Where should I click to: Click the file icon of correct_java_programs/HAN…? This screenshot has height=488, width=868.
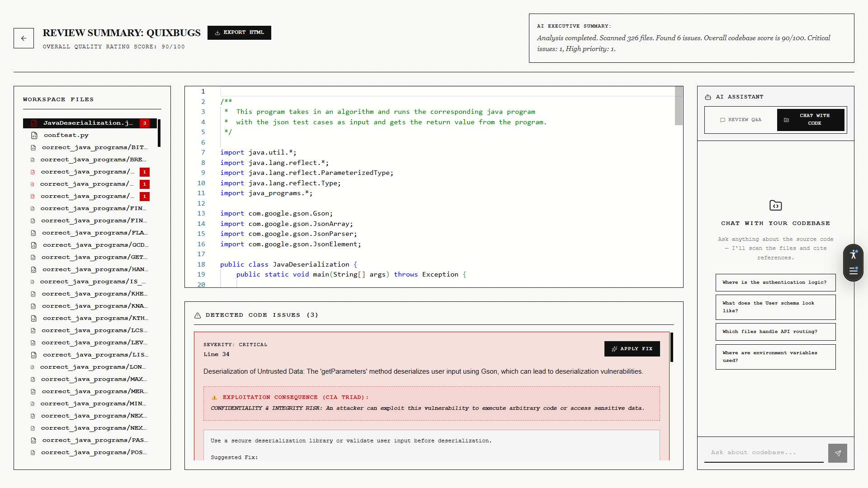(33, 270)
